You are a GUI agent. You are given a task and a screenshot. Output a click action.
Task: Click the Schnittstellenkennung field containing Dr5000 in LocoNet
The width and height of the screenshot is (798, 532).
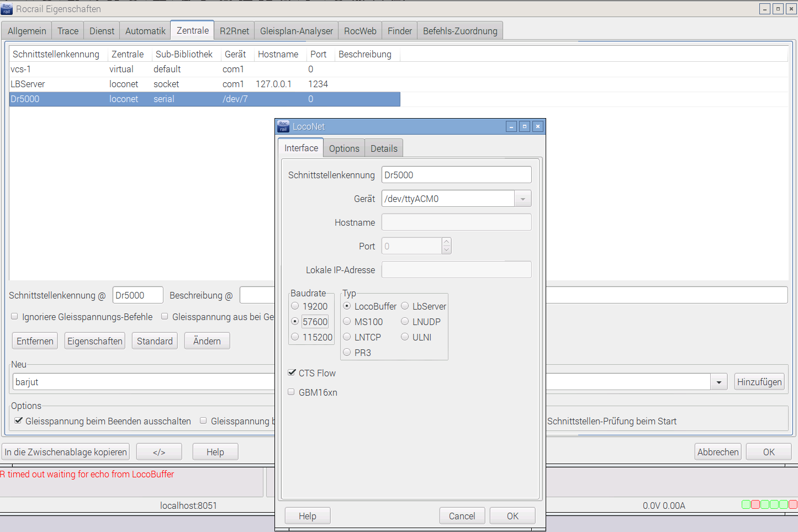click(457, 175)
